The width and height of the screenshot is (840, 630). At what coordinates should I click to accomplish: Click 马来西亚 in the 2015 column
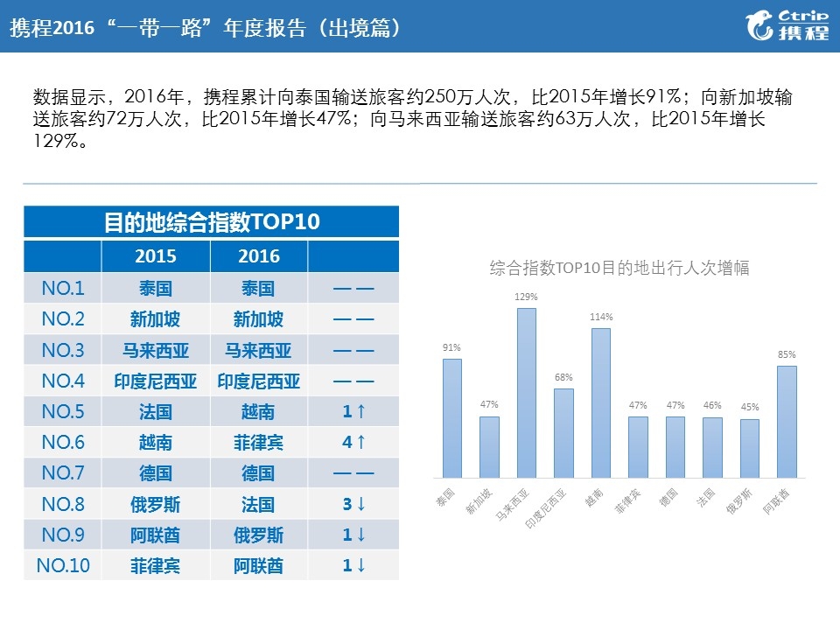click(x=156, y=350)
